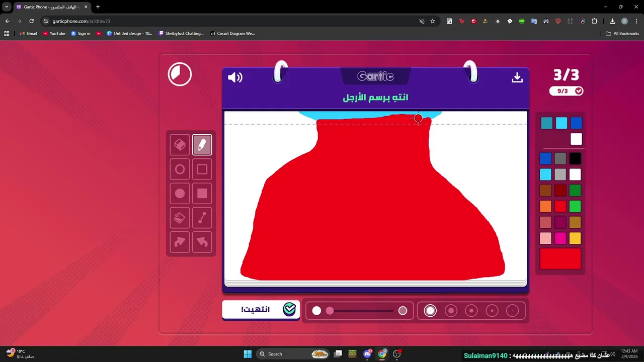Open the Google Translate extension icon
644x362 pixels.
coord(534,21)
